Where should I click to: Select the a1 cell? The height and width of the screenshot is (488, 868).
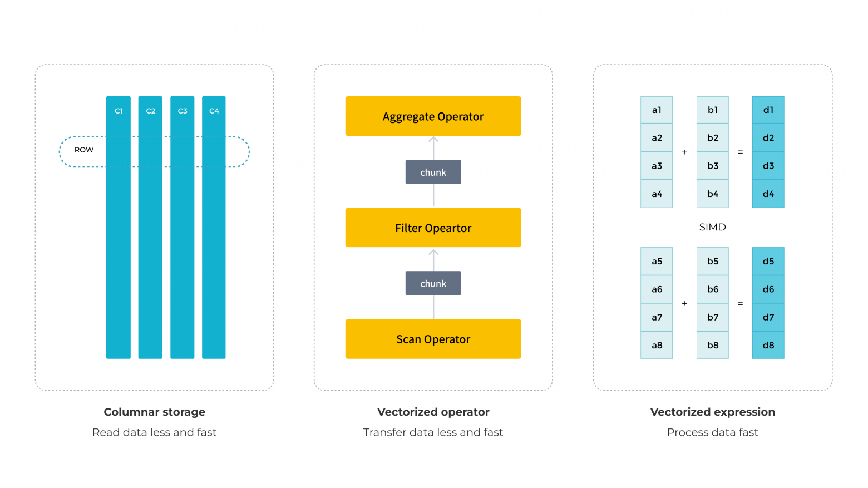(x=657, y=110)
